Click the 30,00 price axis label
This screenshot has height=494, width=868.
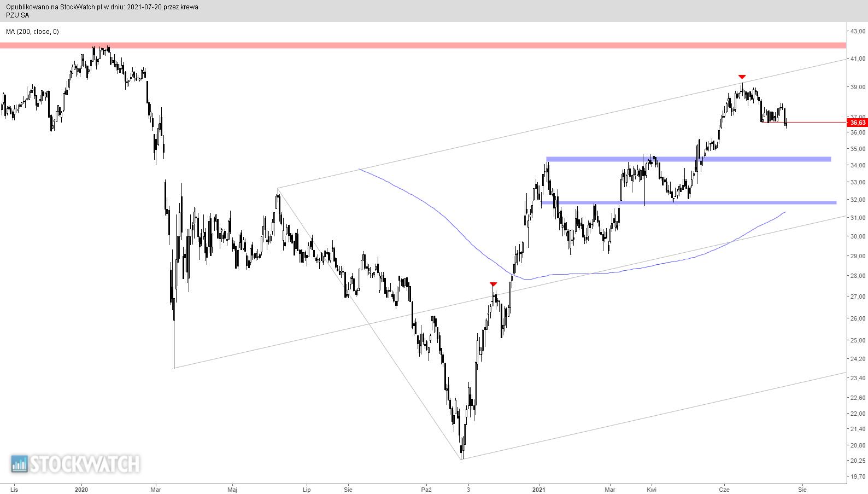[x=858, y=236]
